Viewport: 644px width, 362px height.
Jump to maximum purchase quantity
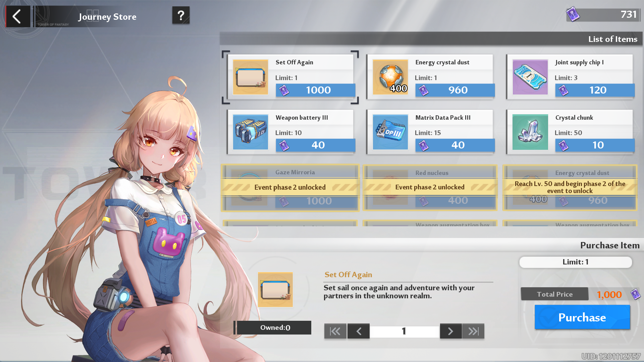(x=473, y=331)
